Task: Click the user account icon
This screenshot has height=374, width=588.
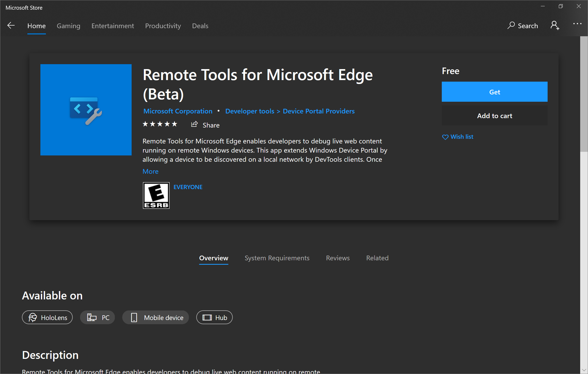Action: 555,25
